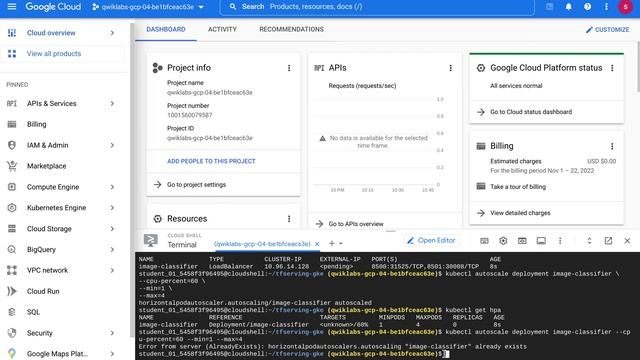
Task: Switch to the Activity tab
Action: click(x=222, y=29)
